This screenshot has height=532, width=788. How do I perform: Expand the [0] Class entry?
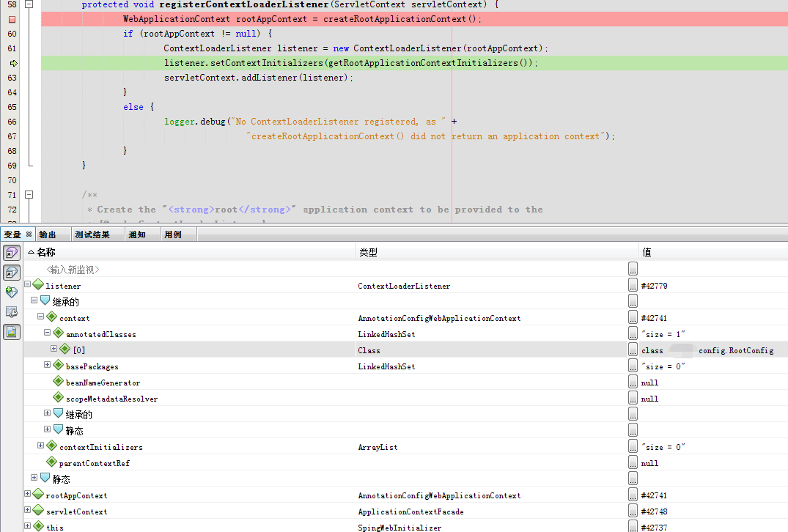[54, 348]
